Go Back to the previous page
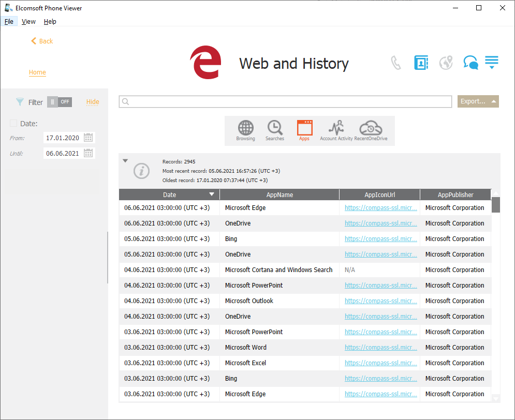 point(42,41)
